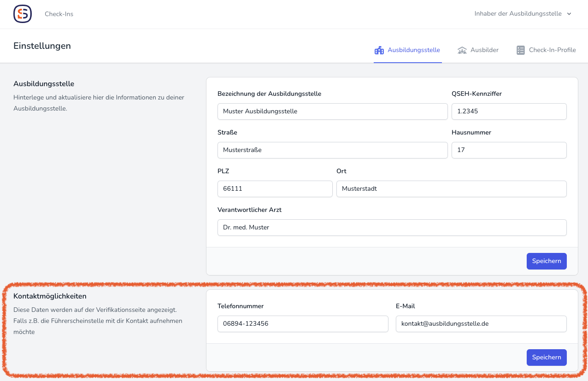Click into the QSEH-Kennziffer field
588x381 pixels.
(x=509, y=111)
